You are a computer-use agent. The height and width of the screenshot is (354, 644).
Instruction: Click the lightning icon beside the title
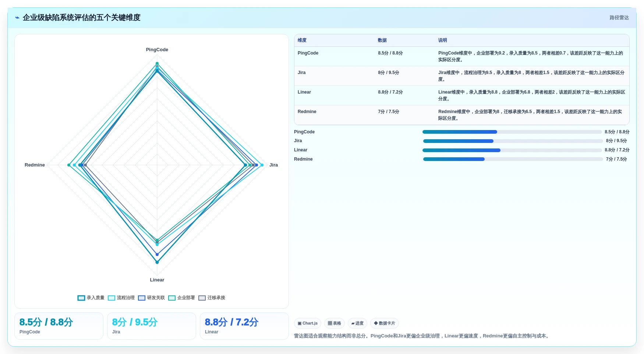coord(17,18)
